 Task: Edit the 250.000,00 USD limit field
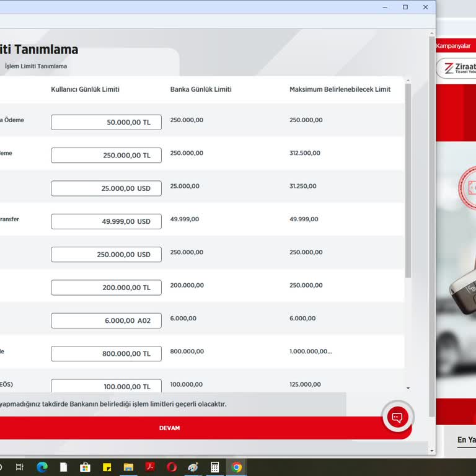[x=106, y=254]
